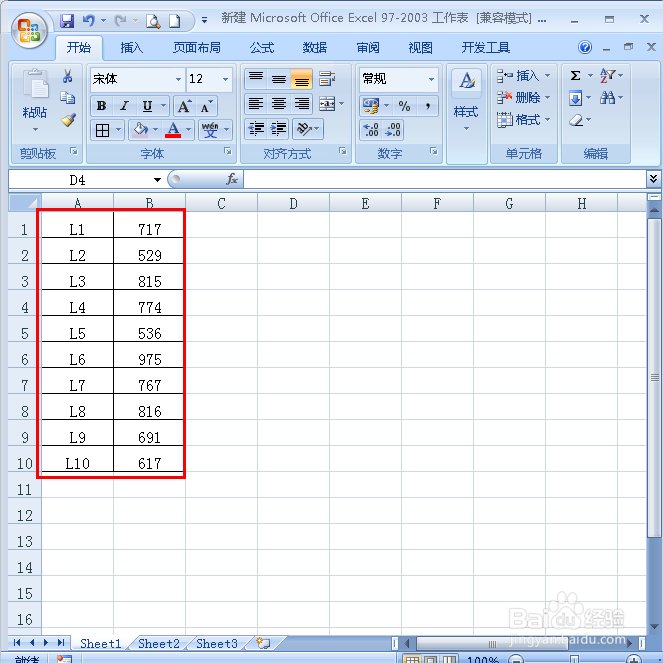Viewport: 663px width, 663px height.
Task: Toggle Underline formatting
Action: coord(147,106)
